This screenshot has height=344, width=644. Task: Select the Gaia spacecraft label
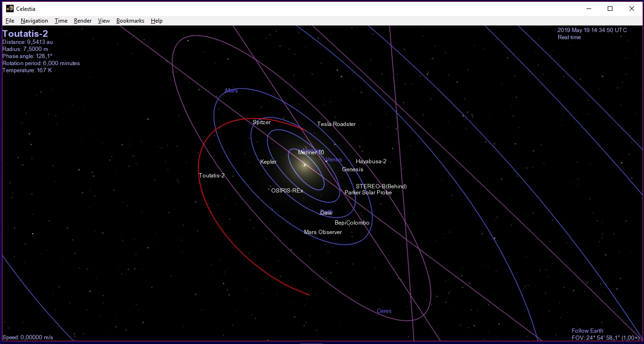(326, 213)
